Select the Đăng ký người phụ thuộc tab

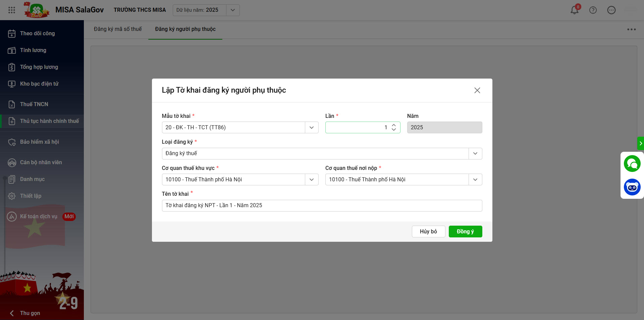tap(185, 29)
